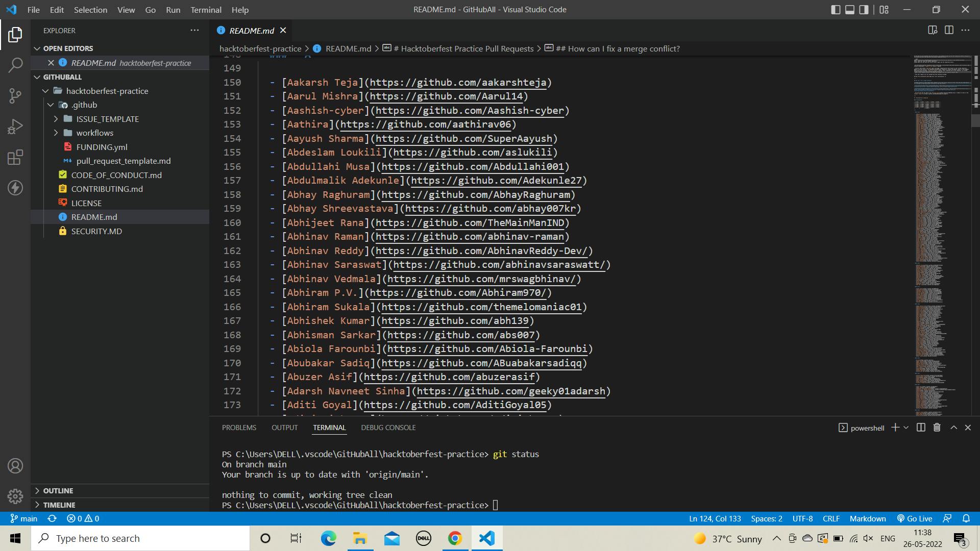
Task: Open the Thunder Client lightning icon
Action: [15, 188]
